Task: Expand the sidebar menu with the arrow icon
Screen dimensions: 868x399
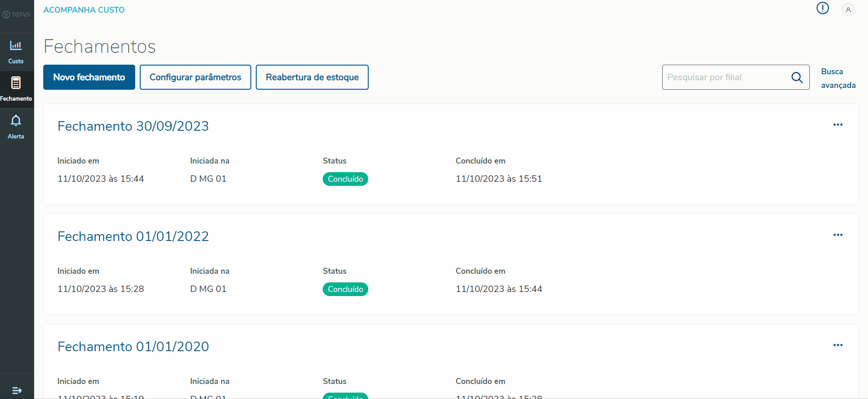Action: coord(17,390)
